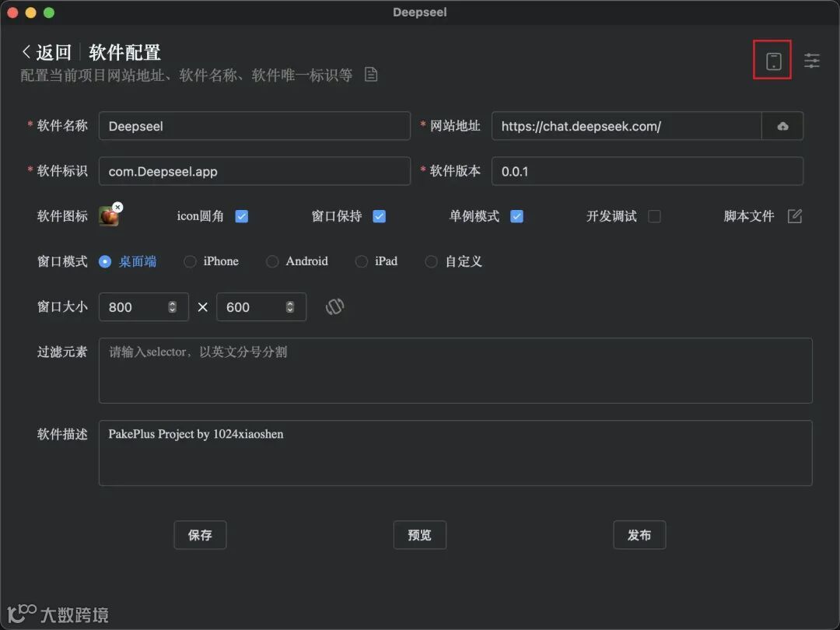Click the 窗口大小 label
Screen dimensions: 840x630
tap(62, 306)
